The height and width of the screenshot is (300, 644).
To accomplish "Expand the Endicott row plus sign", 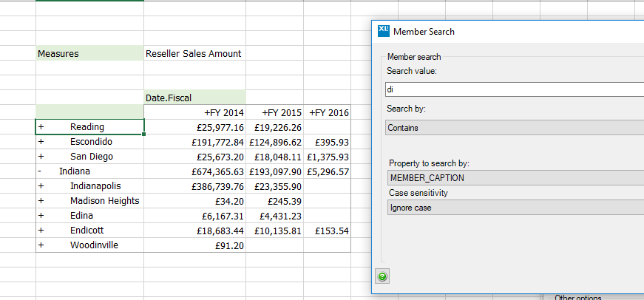I will (41, 231).
